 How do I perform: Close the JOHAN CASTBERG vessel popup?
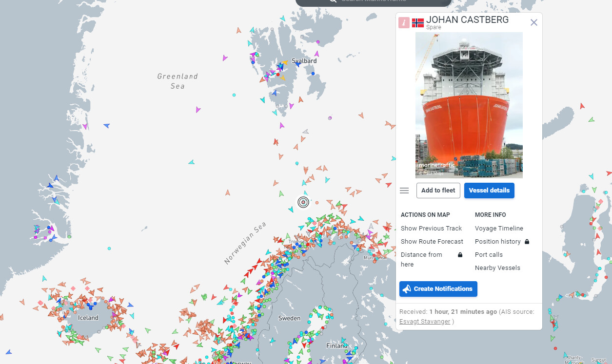(x=534, y=22)
